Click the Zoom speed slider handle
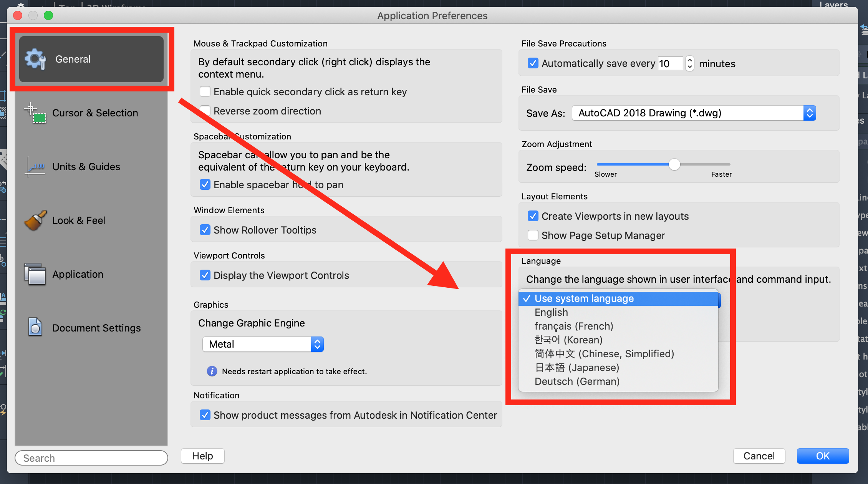 pyautogui.click(x=674, y=164)
